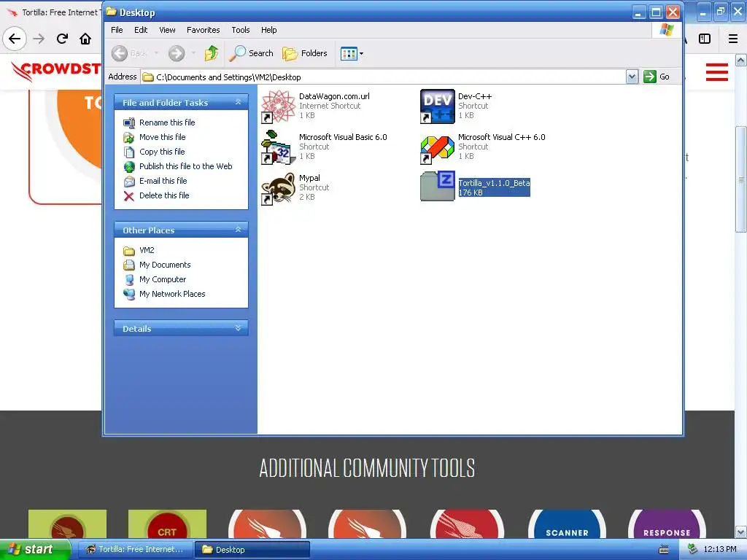Image resolution: width=747 pixels, height=560 pixels.
Task: Expand the Address bar dropdown
Action: [x=632, y=77]
